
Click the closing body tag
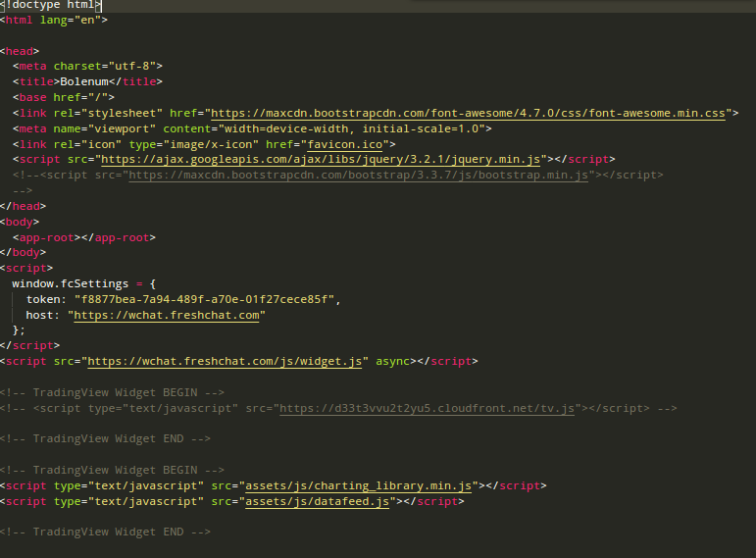pyautogui.click(x=24, y=253)
